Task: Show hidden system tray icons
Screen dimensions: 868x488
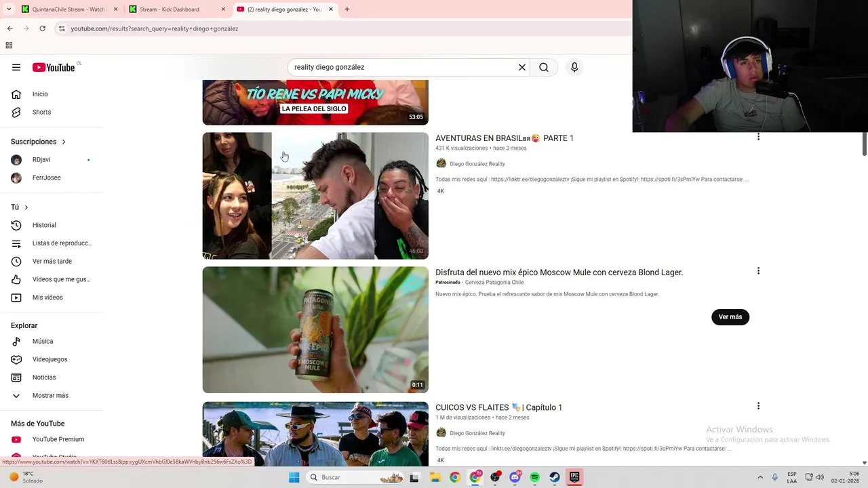Action: click(x=760, y=477)
